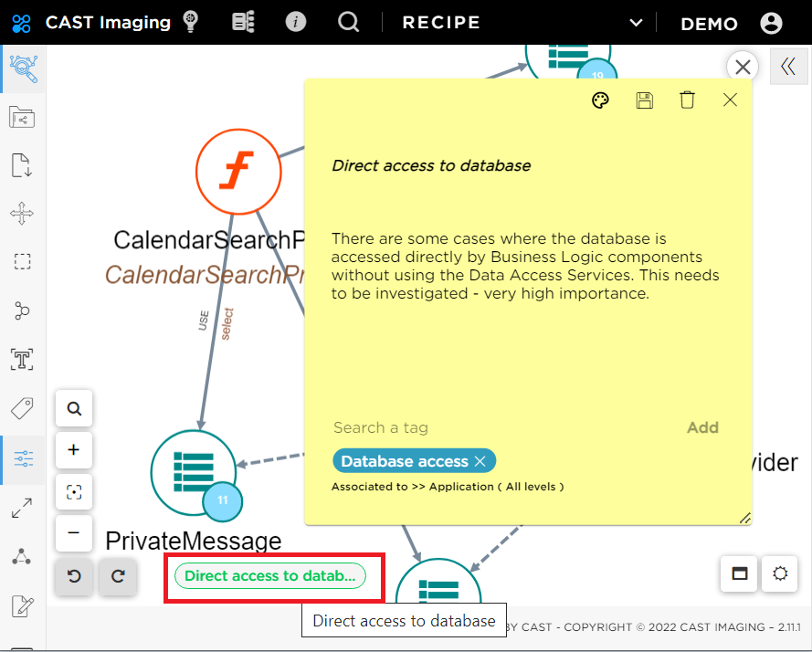Click the info icon in header
Screen dimensions: 812x652
296,22
